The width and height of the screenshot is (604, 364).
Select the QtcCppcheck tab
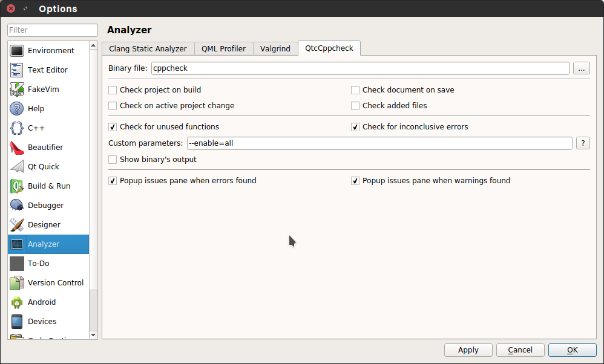(329, 48)
